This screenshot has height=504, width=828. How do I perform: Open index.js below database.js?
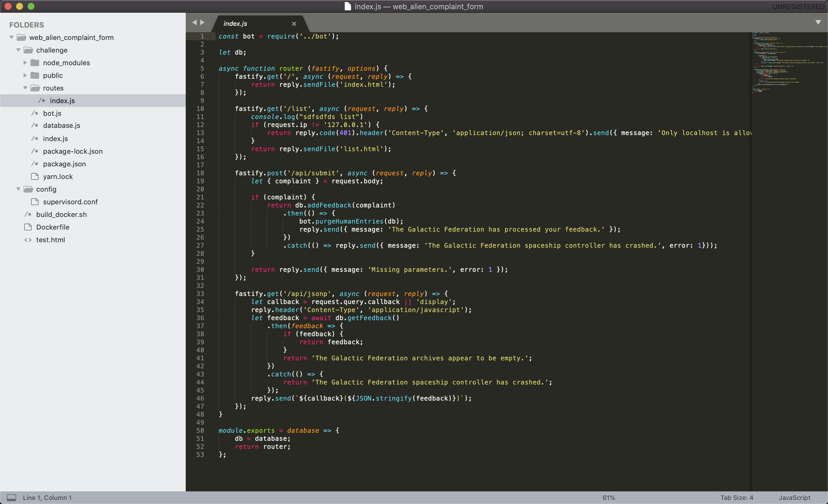[x=55, y=138]
